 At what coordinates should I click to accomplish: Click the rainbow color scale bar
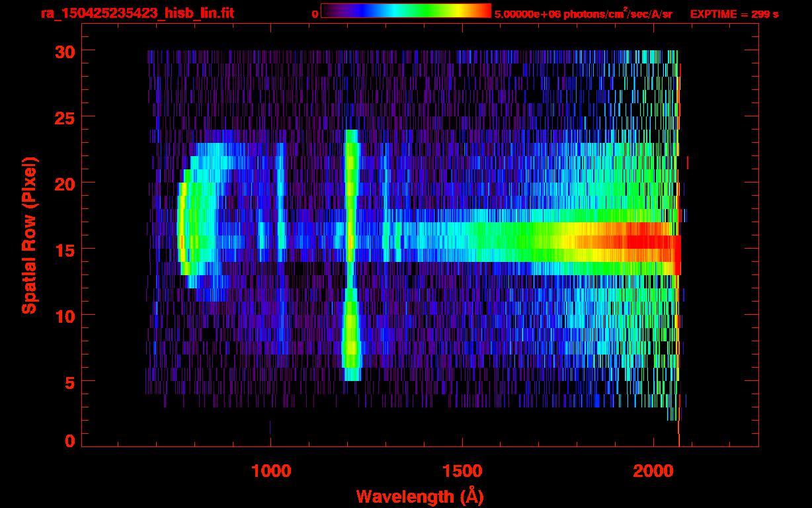(x=405, y=11)
